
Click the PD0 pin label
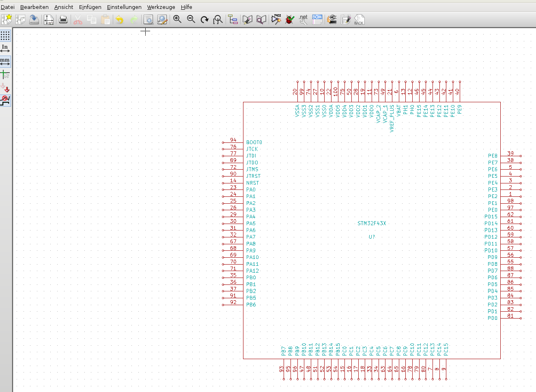(x=493, y=318)
